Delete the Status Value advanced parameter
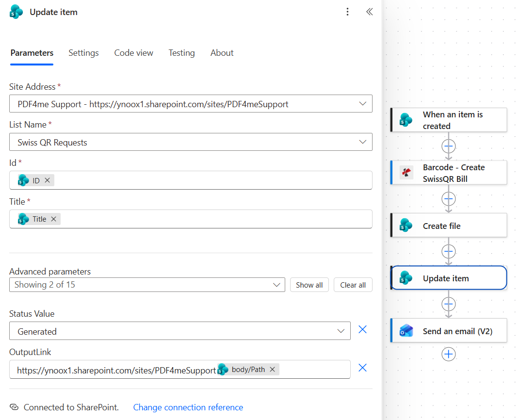520x420 pixels. point(362,329)
